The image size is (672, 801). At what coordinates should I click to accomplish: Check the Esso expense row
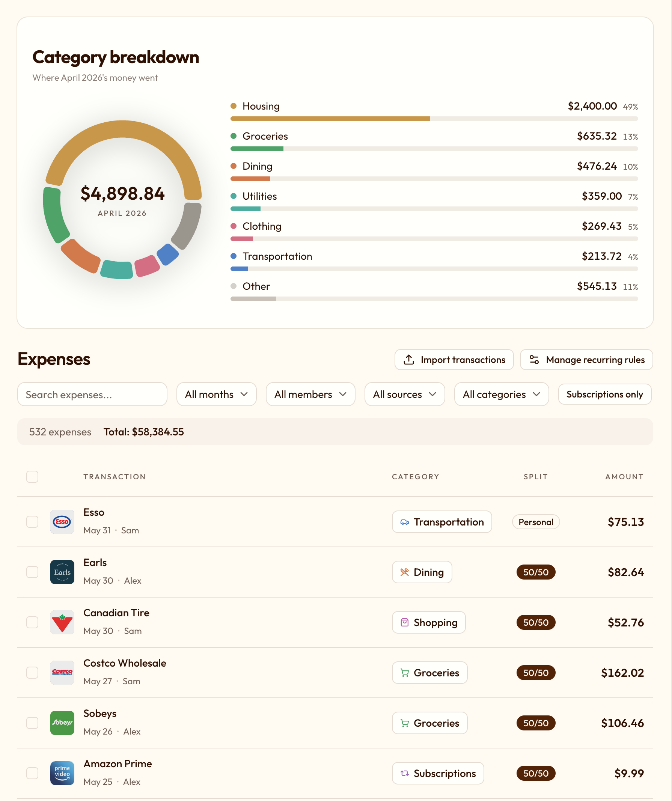(x=32, y=522)
